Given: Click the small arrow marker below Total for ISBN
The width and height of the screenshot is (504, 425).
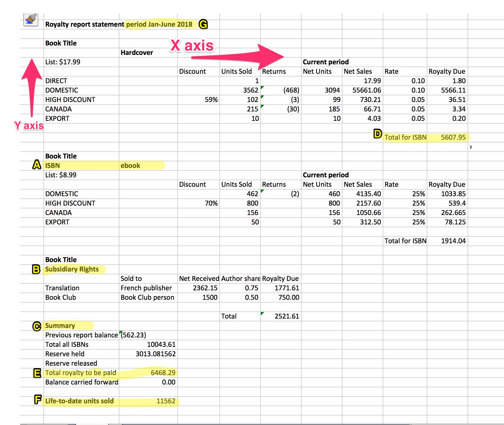Looking at the screenshot, I should [x=471, y=146].
